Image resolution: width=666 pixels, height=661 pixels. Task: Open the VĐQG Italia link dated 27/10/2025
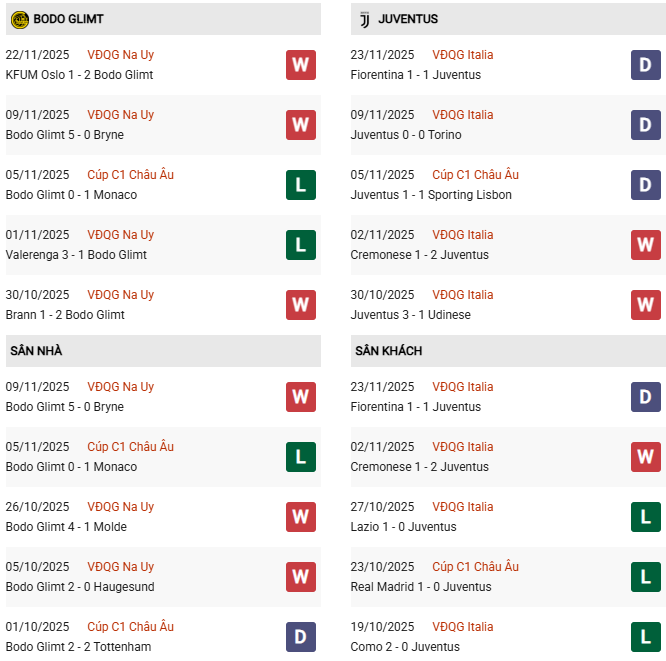tap(462, 507)
